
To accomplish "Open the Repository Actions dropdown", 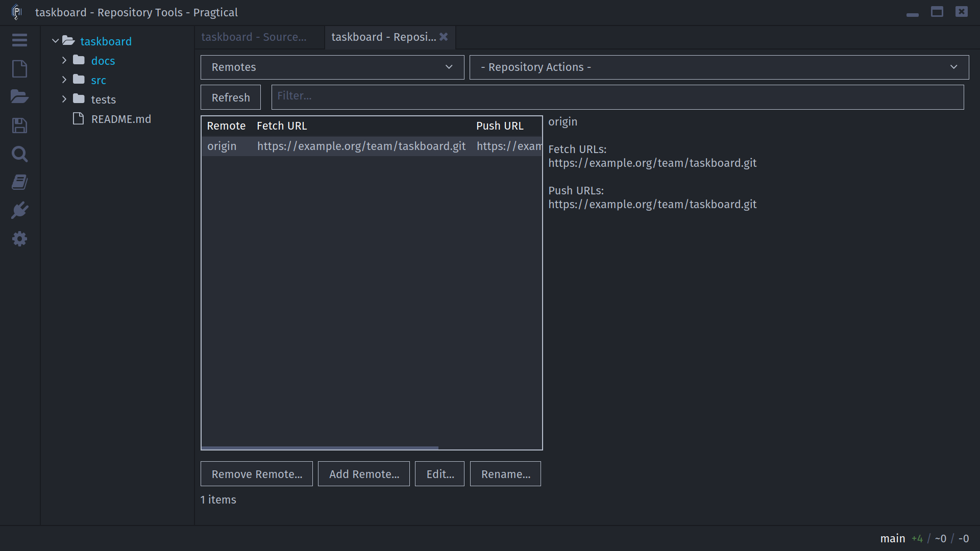I will click(719, 67).
